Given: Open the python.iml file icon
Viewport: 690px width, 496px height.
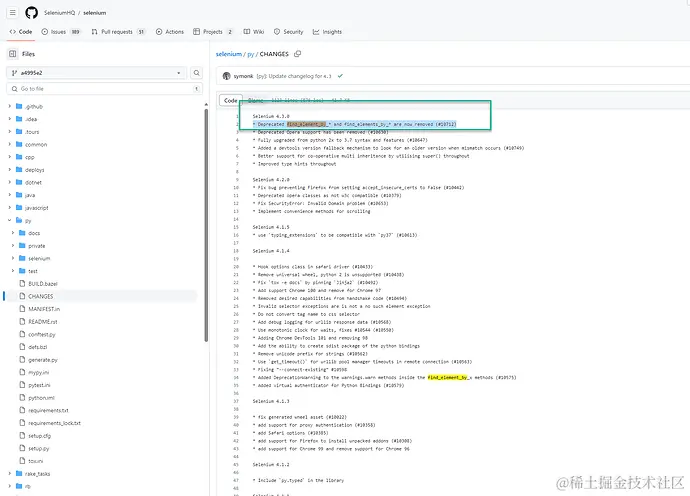Looking at the screenshot, I should click(x=22, y=397).
